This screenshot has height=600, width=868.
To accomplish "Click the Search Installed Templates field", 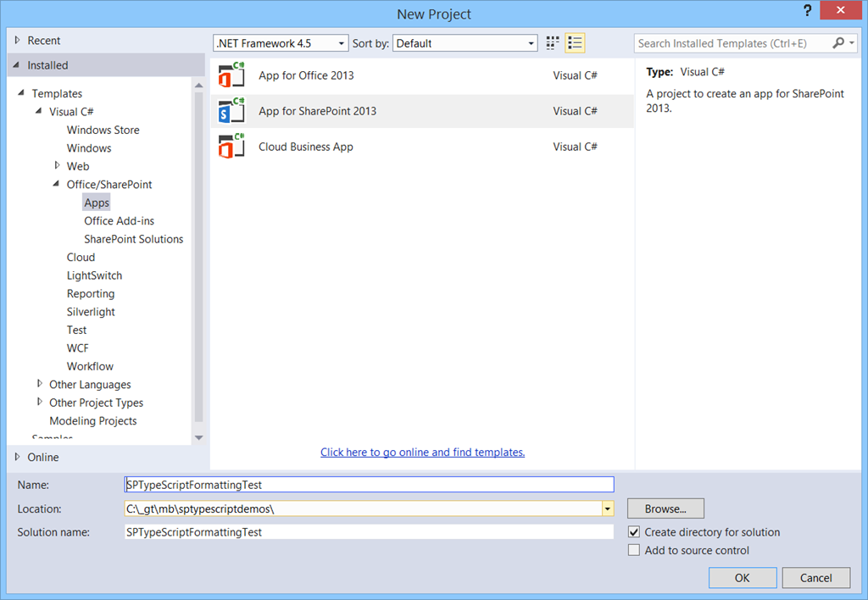I will pyautogui.click(x=732, y=43).
